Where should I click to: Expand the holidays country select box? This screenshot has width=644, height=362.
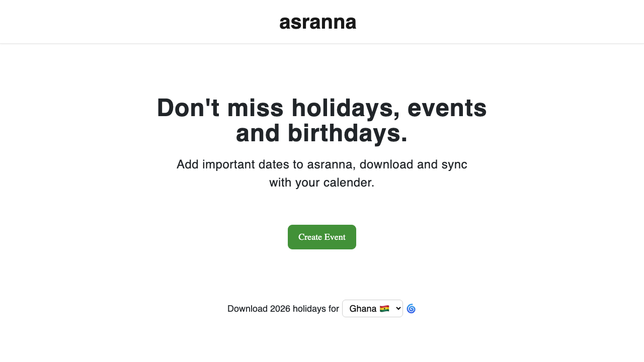coord(372,309)
